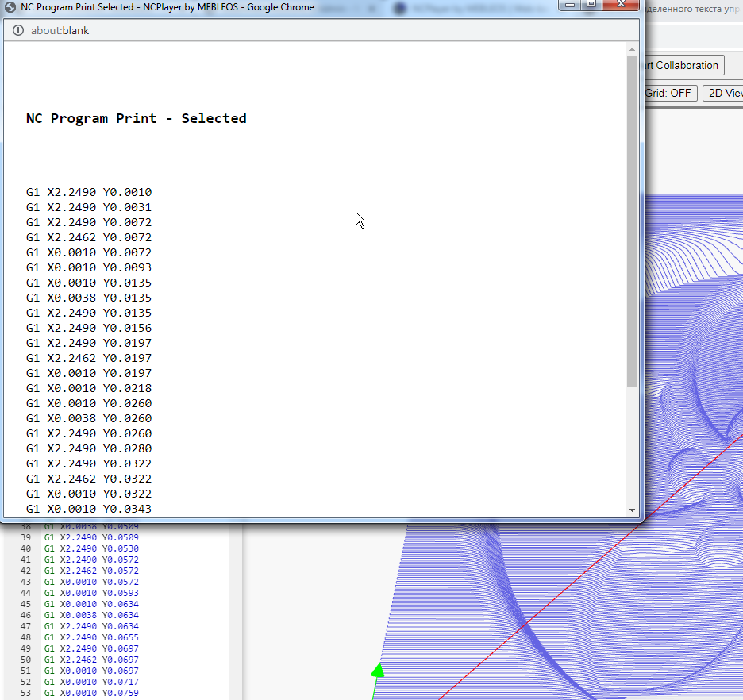Click the NC Program Print - Selected heading
743x700 pixels.
136,118
